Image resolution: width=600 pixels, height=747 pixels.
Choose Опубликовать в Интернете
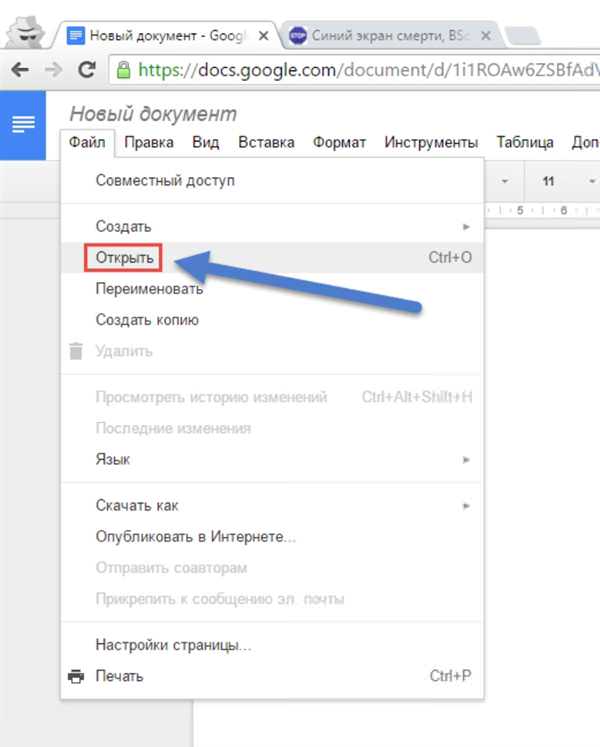(x=272, y=536)
